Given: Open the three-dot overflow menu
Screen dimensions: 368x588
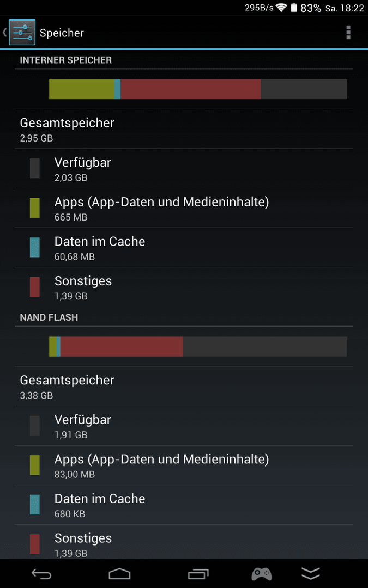Looking at the screenshot, I should [x=348, y=33].
